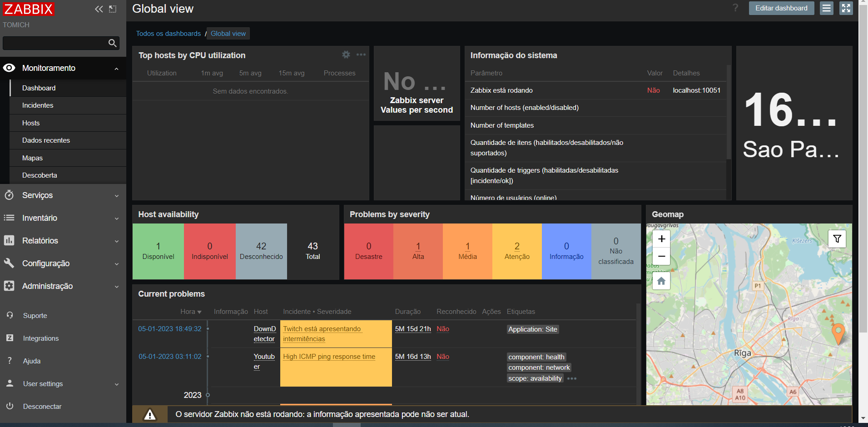Click the orange map marker pin
Image resolution: width=868 pixels, height=427 pixels.
838,334
